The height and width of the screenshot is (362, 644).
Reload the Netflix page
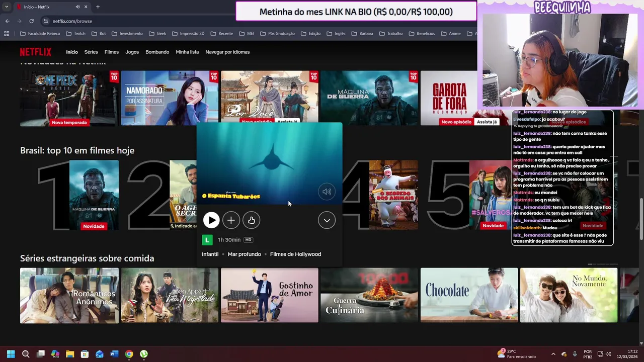31,21
